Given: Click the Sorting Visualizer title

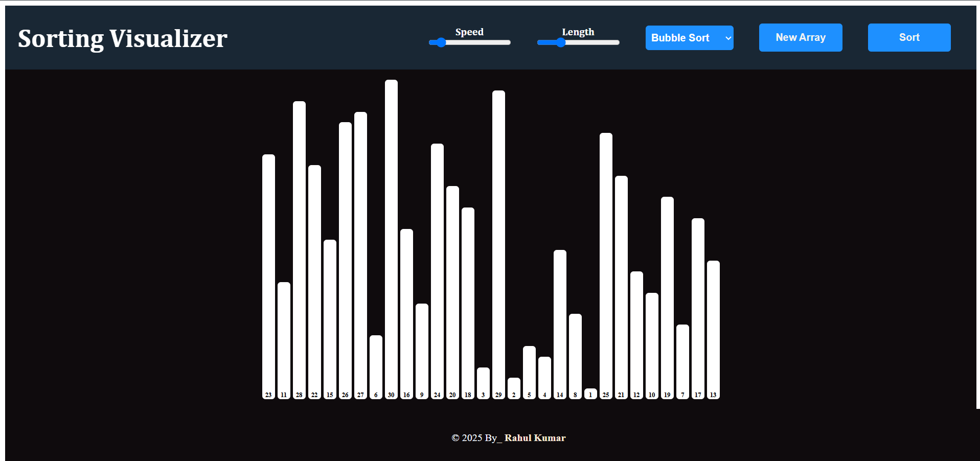Looking at the screenshot, I should [x=123, y=38].
